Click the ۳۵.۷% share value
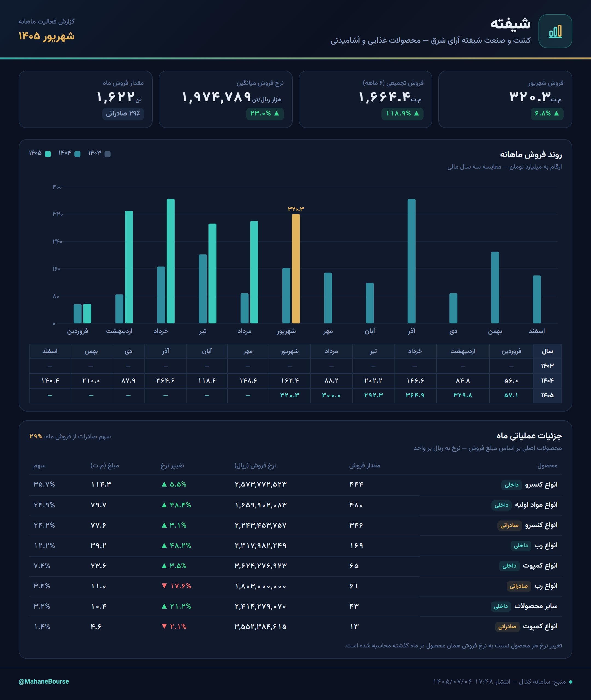The image size is (591, 700). tap(44, 485)
